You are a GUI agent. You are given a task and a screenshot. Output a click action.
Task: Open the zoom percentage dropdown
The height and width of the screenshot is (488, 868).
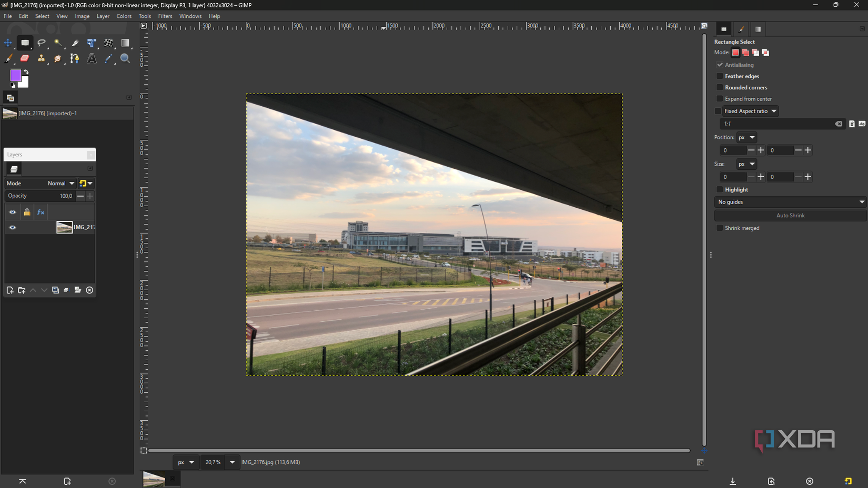pyautogui.click(x=232, y=462)
